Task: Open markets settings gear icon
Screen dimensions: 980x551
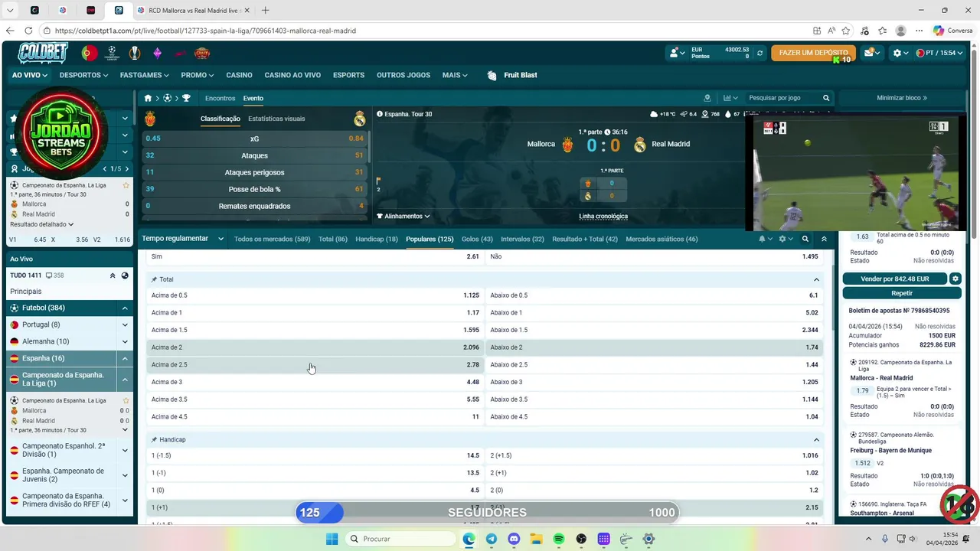Action: click(x=782, y=239)
